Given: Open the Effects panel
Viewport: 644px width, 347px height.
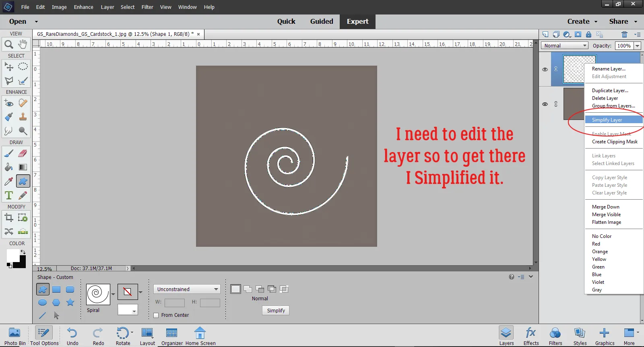Looking at the screenshot, I should [x=531, y=336].
